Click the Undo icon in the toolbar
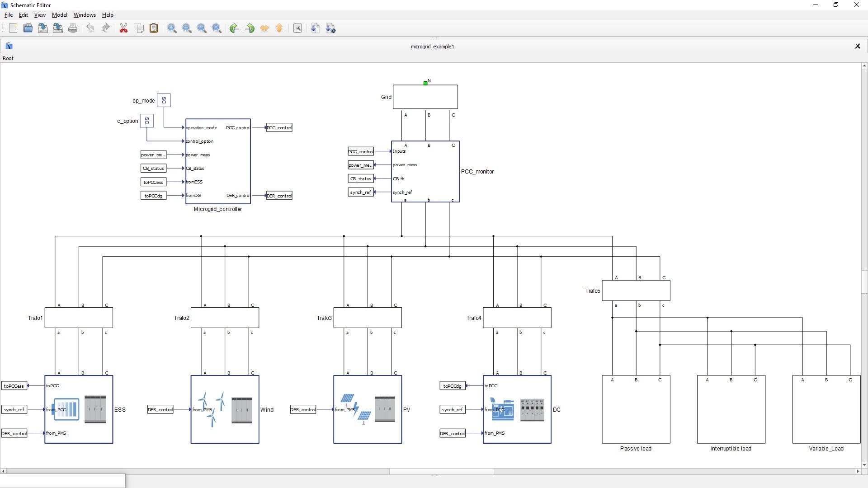 [90, 28]
